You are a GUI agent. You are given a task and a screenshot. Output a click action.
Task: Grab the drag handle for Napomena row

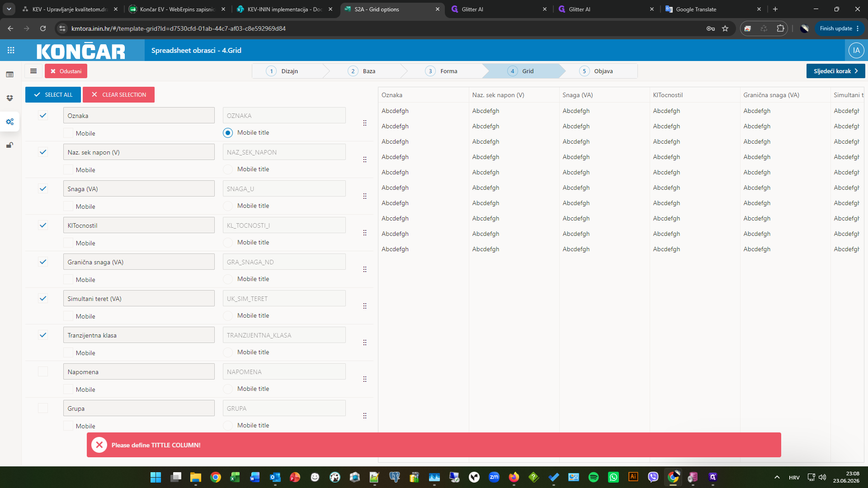click(365, 379)
